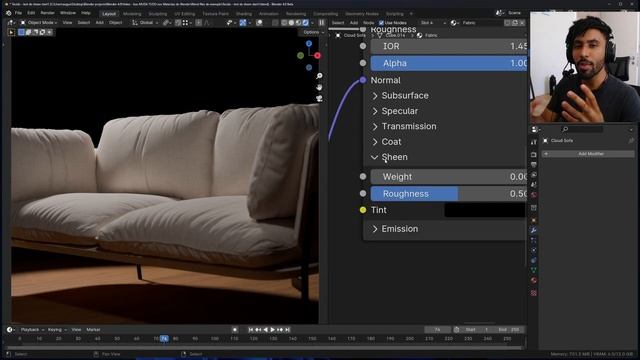Select the tweak select tool icon
Viewport: 640px width, 360px height.
(x=11, y=32)
